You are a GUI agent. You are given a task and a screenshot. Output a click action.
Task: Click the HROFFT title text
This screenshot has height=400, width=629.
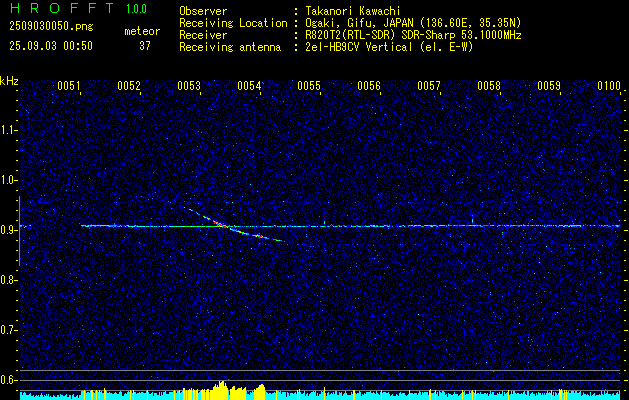(x=61, y=8)
